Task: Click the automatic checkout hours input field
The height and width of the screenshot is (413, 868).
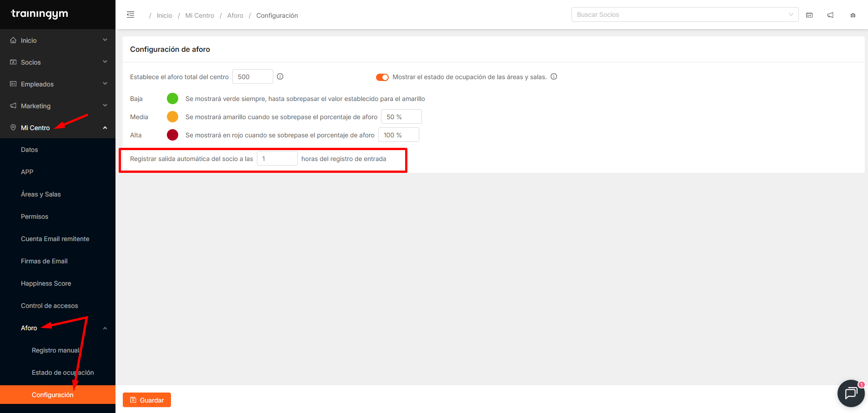Action: 277,159
